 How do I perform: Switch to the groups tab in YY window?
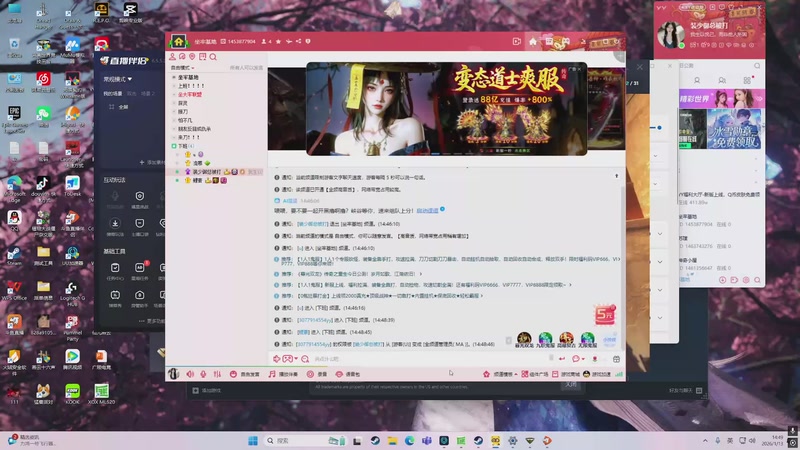point(722,81)
